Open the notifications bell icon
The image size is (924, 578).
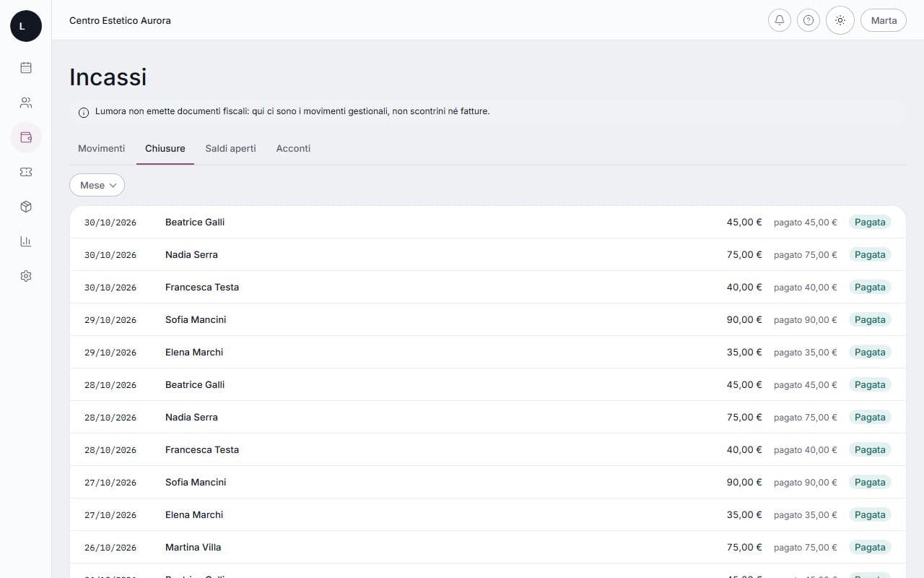click(x=780, y=20)
